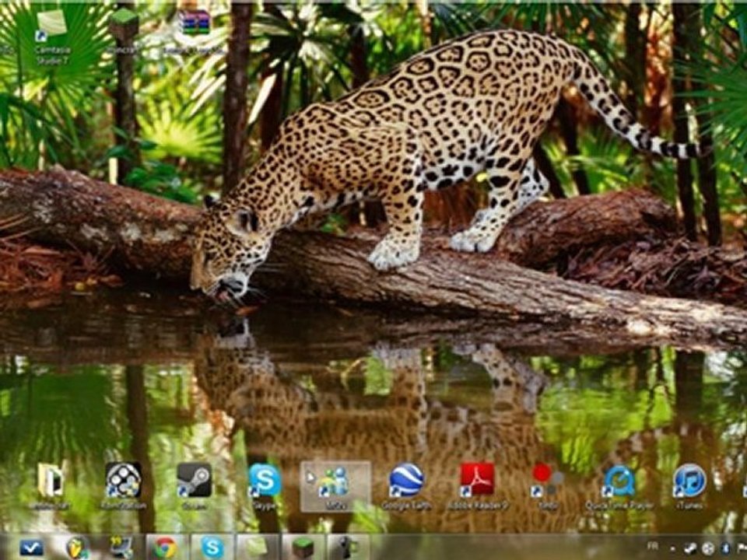Screen dimensions: 747x560
Task: Click blue checkmark icon in taskbar
Action: [31, 548]
